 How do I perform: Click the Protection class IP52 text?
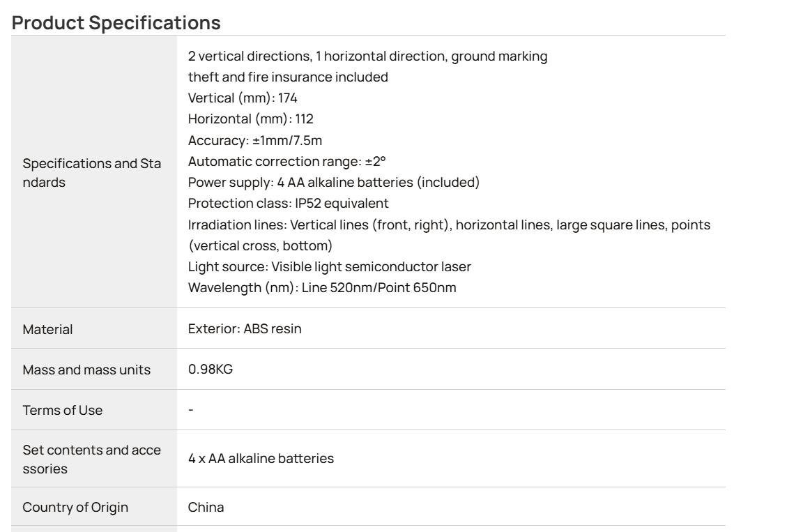[x=289, y=204]
